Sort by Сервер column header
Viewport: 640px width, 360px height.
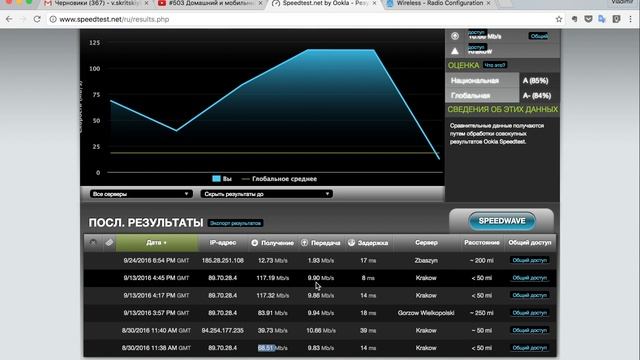coord(426,242)
